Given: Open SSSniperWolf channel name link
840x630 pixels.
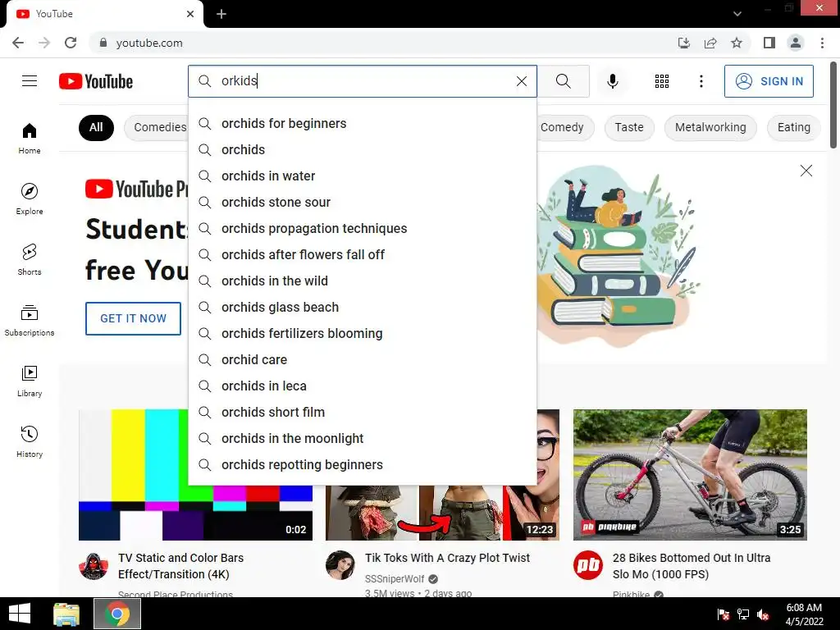Looking at the screenshot, I should (x=395, y=579).
